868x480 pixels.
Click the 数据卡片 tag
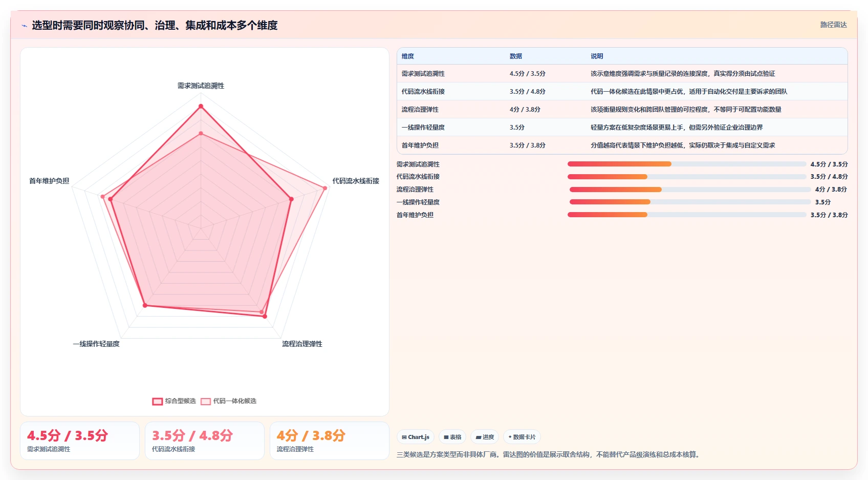click(x=522, y=437)
